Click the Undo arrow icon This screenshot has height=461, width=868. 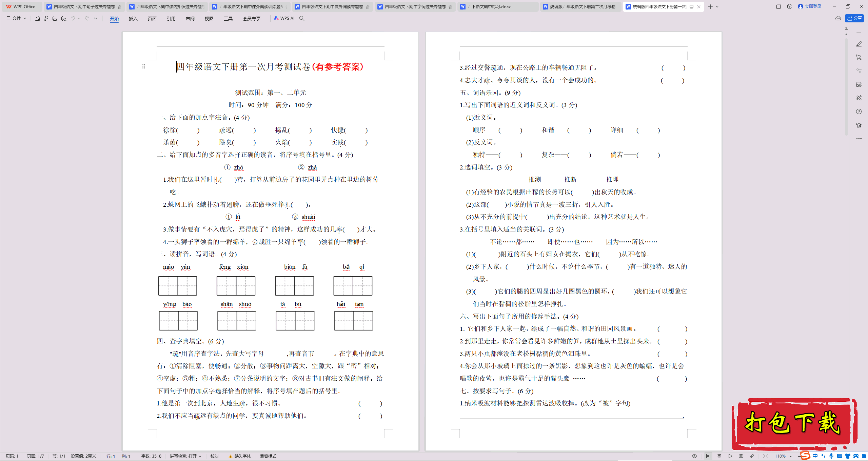click(73, 18)
